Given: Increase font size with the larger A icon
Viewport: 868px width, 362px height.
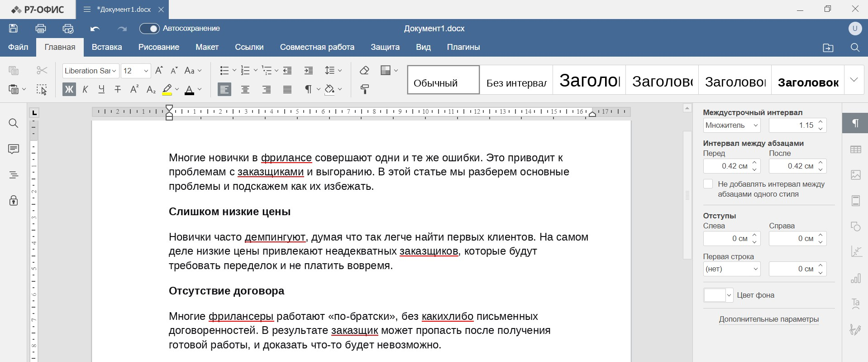Looking at the screenshot, I should 159,71.
